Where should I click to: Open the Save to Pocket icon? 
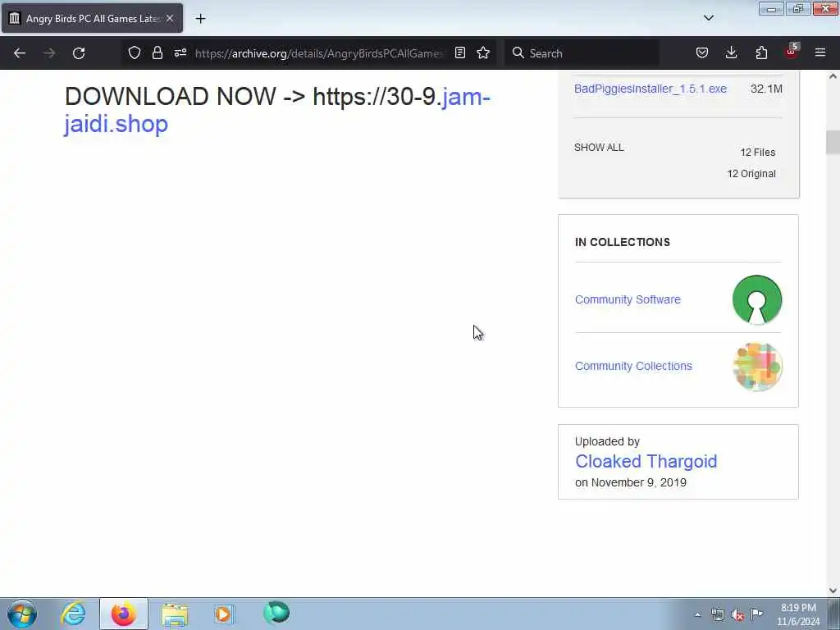click(x=702, y=52)
